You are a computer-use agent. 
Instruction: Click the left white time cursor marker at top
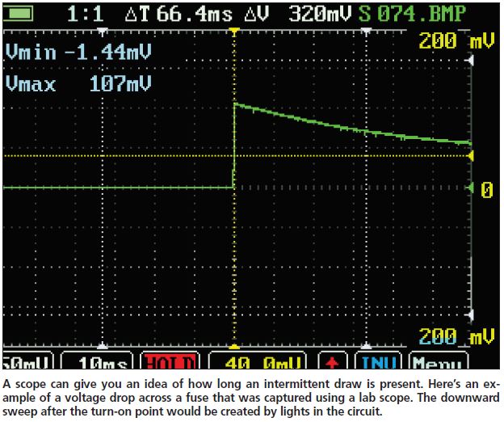pyautogui.click(x=103, y=31)
